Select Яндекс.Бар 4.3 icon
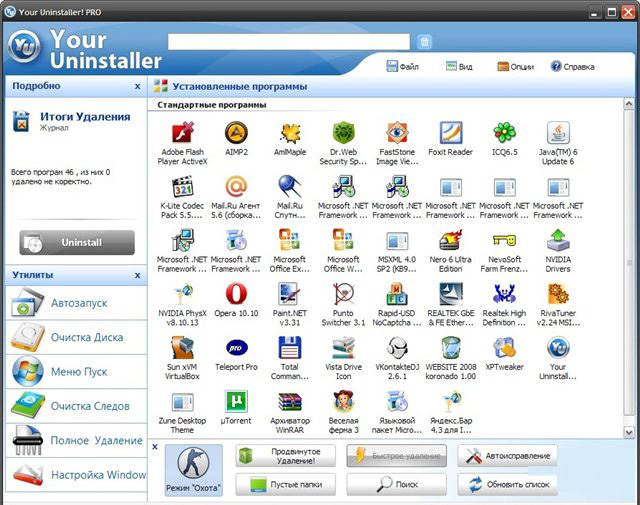This screenshot has height=505, width=640. point(451,401)
